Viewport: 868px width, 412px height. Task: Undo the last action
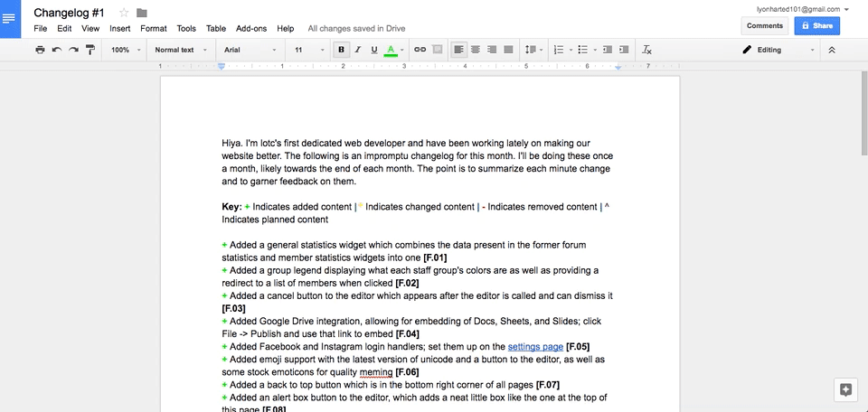pyautogui.click(x=56, y=50)
